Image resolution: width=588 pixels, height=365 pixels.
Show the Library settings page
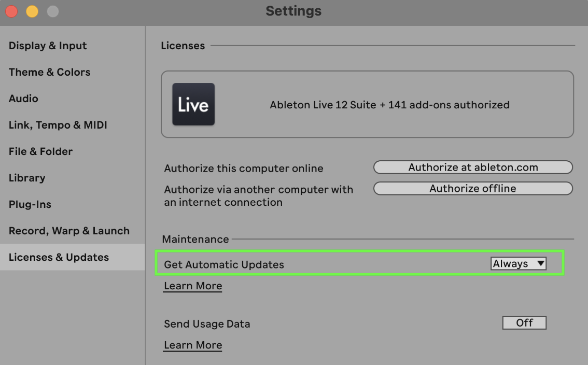27,178
